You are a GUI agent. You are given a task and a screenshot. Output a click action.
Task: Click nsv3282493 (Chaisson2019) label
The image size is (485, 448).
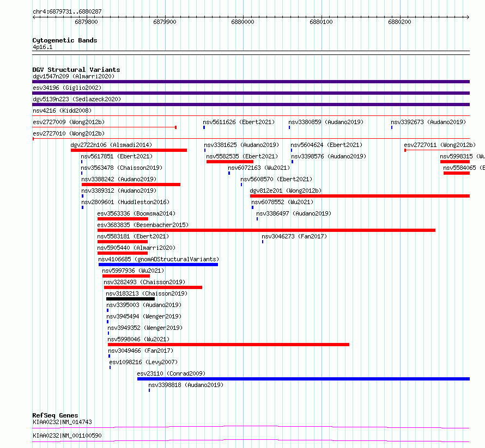[144, 282]
